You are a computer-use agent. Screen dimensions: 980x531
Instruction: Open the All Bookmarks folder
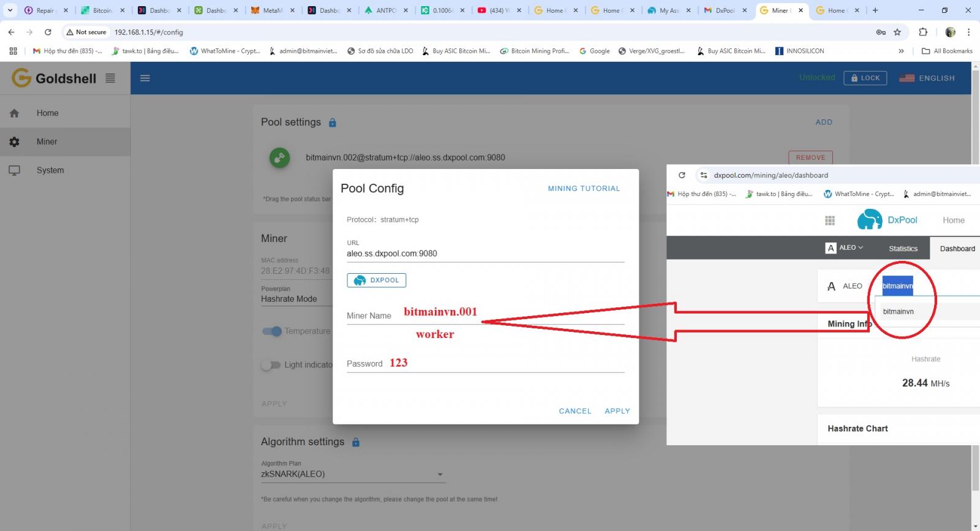(x=947, y=51)
